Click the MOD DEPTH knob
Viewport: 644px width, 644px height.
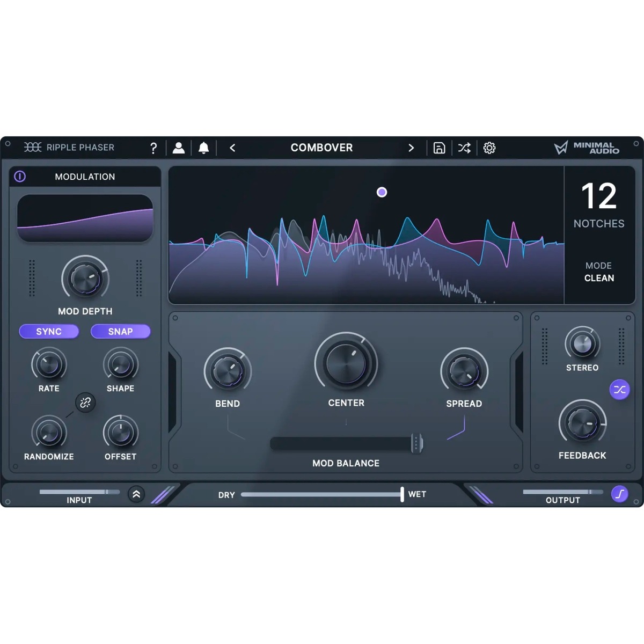[x=85, y=279]
